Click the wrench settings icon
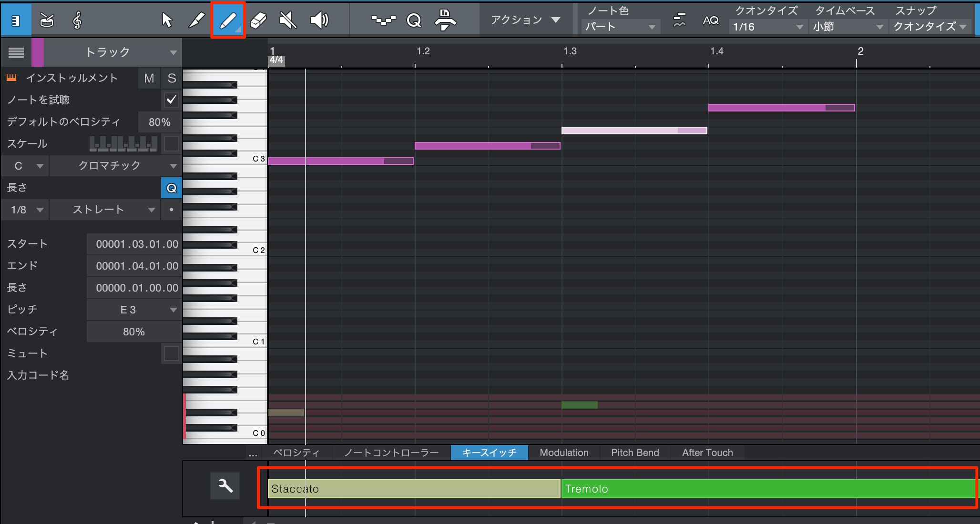The image size is (980, 524). [225, 486]
